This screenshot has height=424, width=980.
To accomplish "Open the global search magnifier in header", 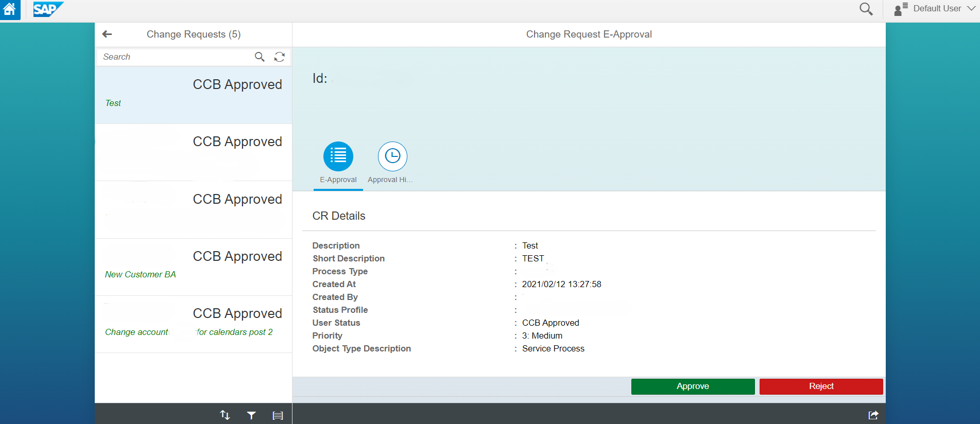I will (866, 9).
